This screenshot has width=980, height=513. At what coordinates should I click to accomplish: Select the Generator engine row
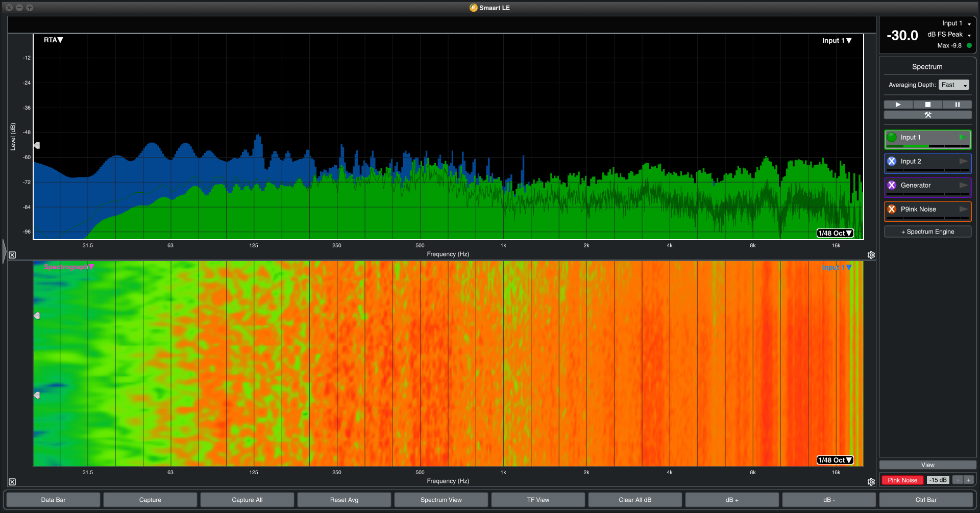[927, 187]
